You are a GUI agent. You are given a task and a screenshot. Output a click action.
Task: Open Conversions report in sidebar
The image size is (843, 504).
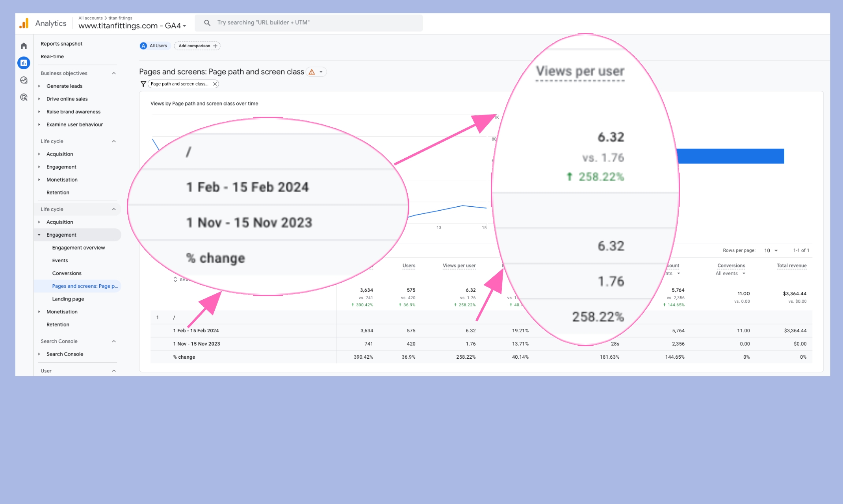[x=67, y=274]
